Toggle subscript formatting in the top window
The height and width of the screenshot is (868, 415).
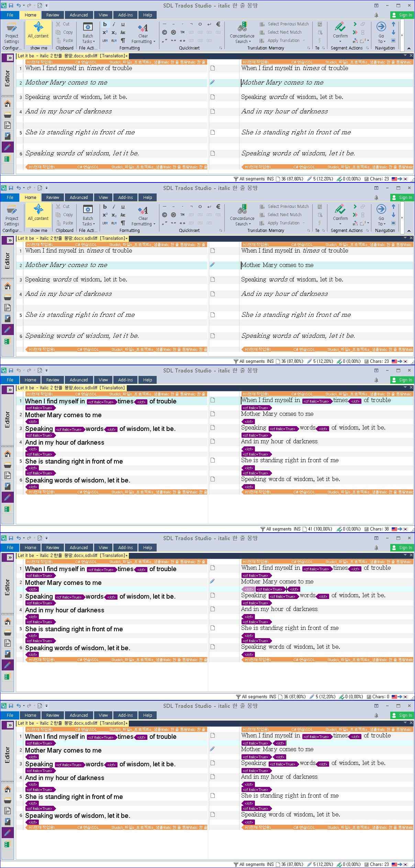pyautogui.click(x=114, y=32)
